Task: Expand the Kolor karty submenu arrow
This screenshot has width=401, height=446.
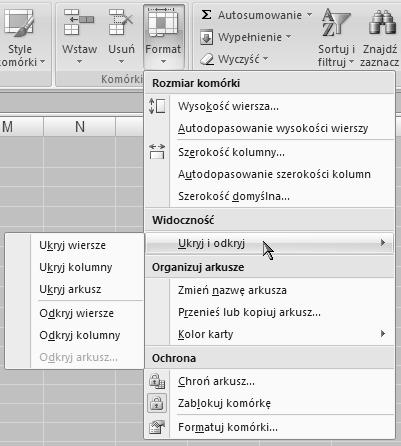Action: point(383,333)
